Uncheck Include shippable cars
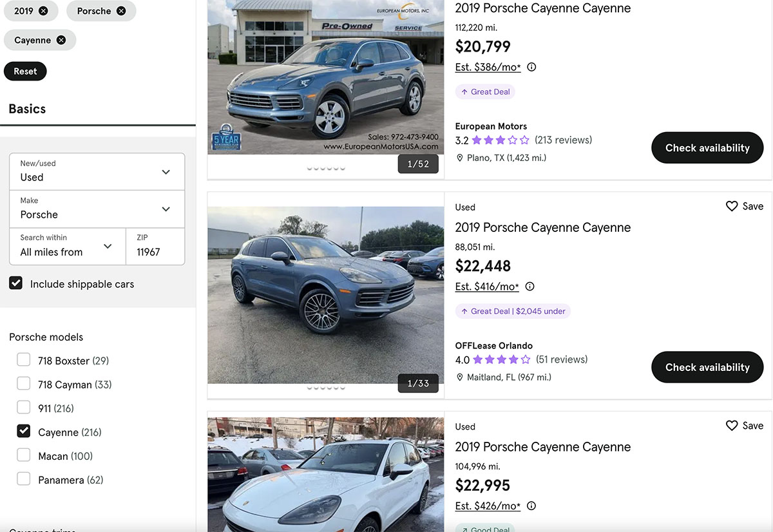This screenshot has width=773, height=532. coord(16,283)
